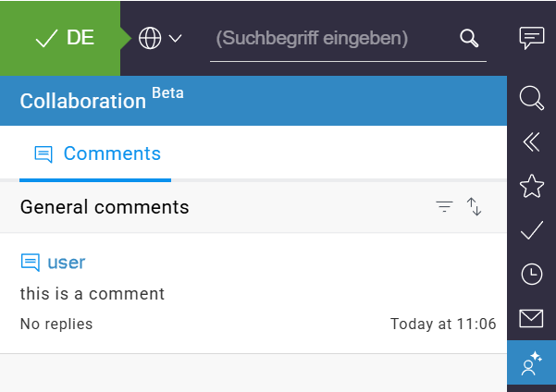This screenshot has height=392, width=556.
Task: Collapse the panel with the double chevron icon
Action: tap(532, 141)
